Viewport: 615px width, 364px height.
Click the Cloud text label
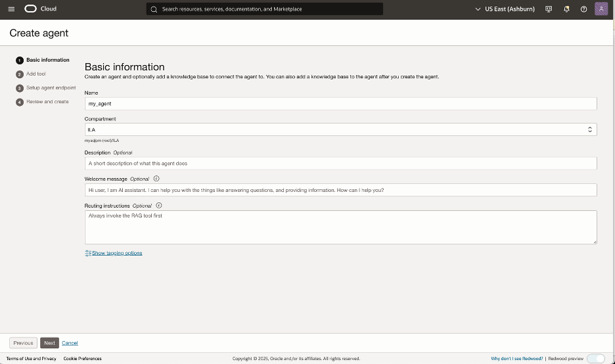coord(49,9)
